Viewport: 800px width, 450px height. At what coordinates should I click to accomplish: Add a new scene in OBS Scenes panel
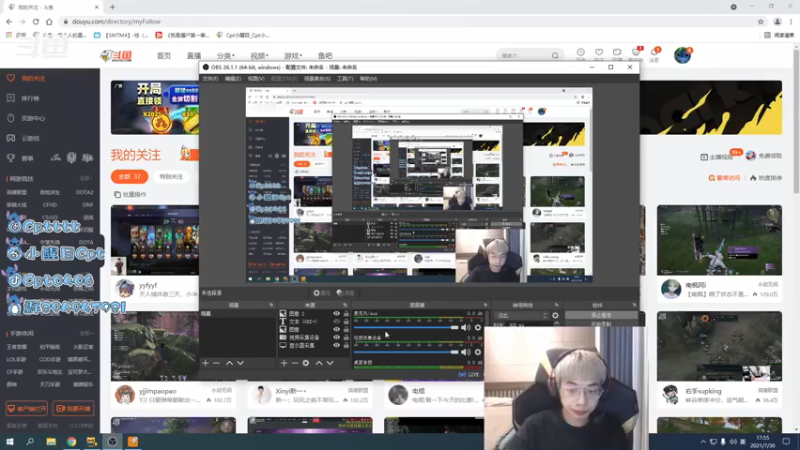(205, 363)
